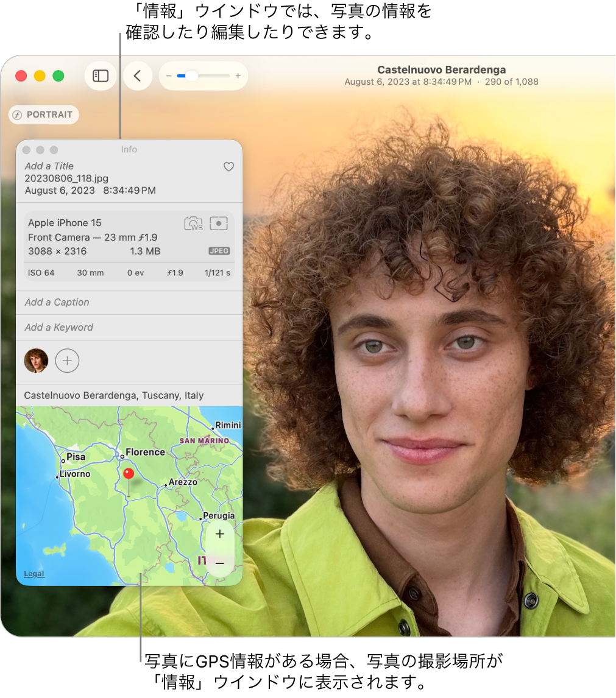Click the focus point metering icon
Viewport: 616px width, 698px height.
(219, 224)
